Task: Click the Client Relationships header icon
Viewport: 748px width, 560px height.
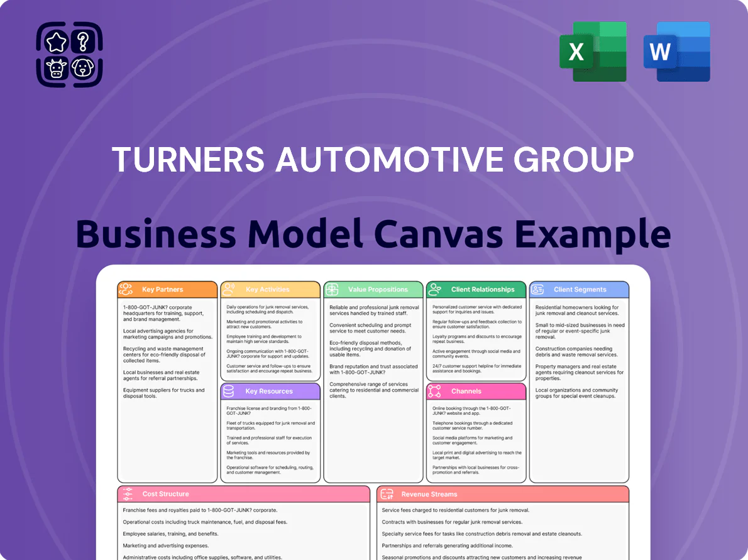Action: coord(434,289)
